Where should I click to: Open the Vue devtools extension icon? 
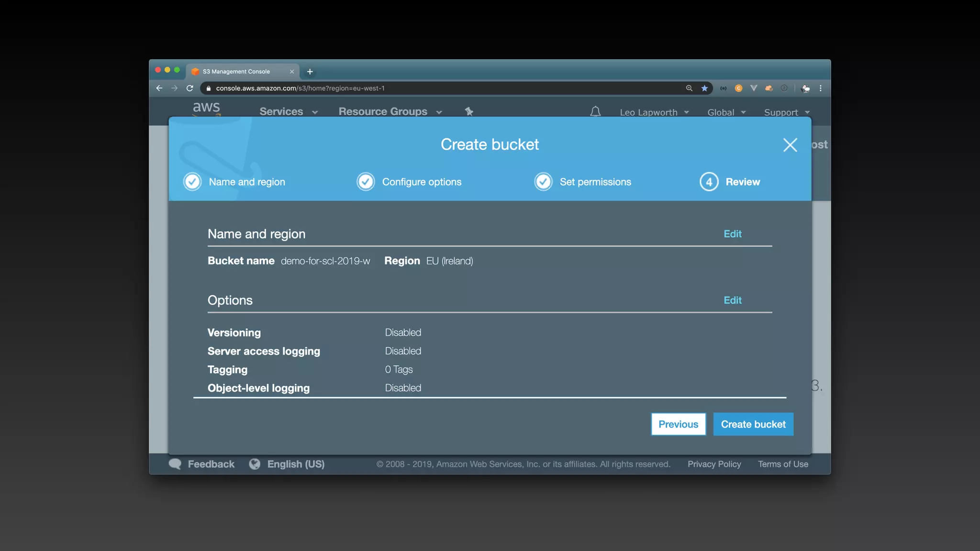tap(754, 88)
